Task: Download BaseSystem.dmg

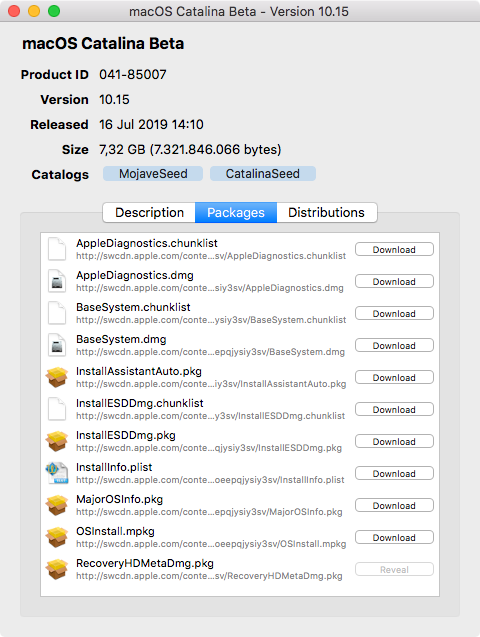Action: 394,346
